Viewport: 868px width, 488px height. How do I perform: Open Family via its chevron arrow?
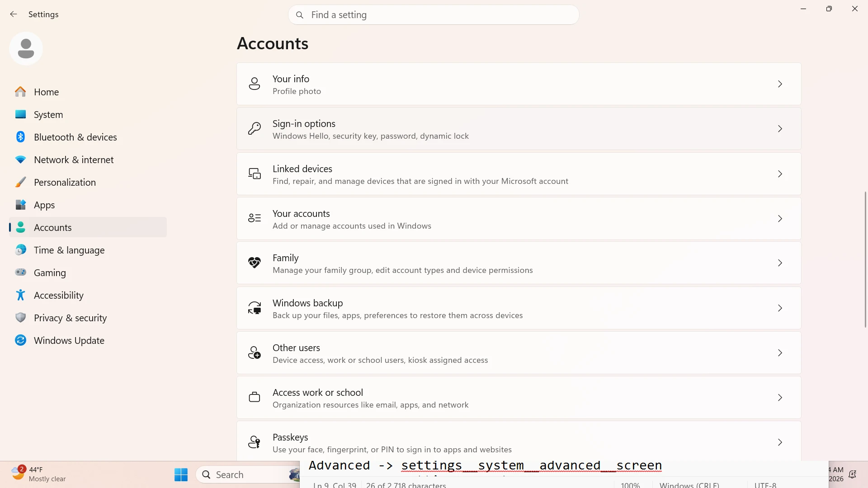[x=780, y=263]
